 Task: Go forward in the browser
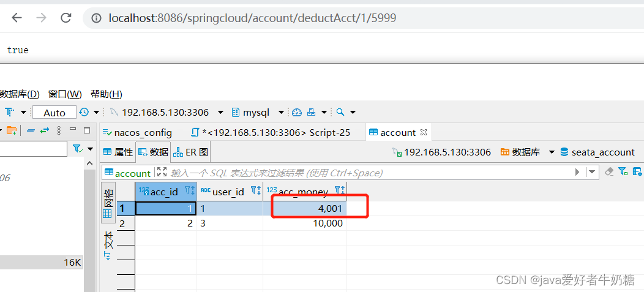[x=41, y=18]
